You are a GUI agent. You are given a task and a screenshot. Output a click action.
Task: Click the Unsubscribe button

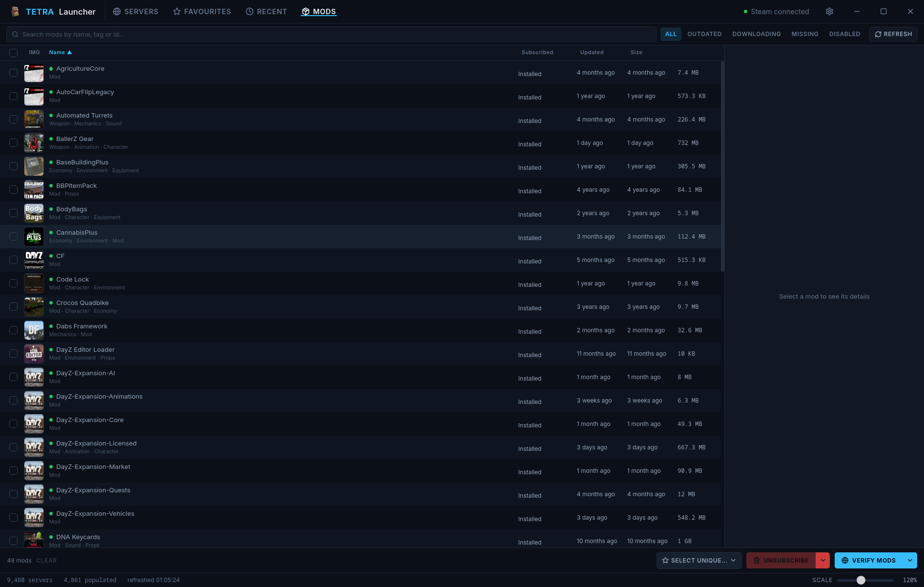click(x=781, y=561)
